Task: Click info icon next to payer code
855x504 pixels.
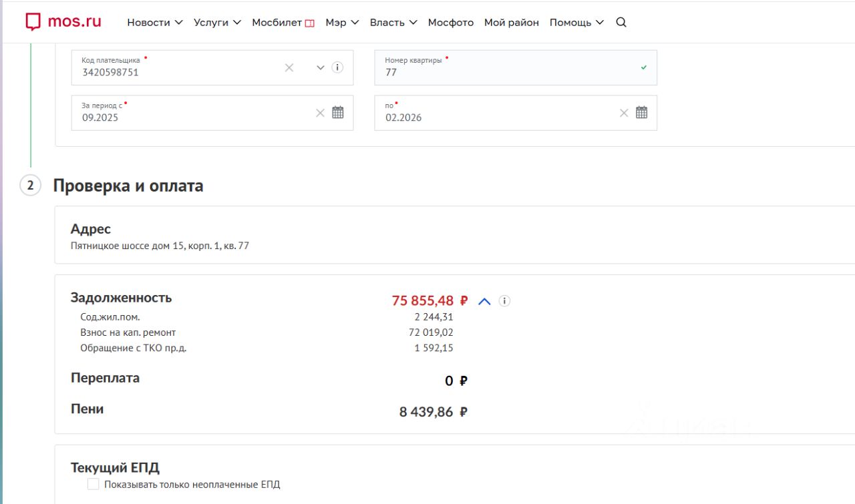Action: pos(337,67)
